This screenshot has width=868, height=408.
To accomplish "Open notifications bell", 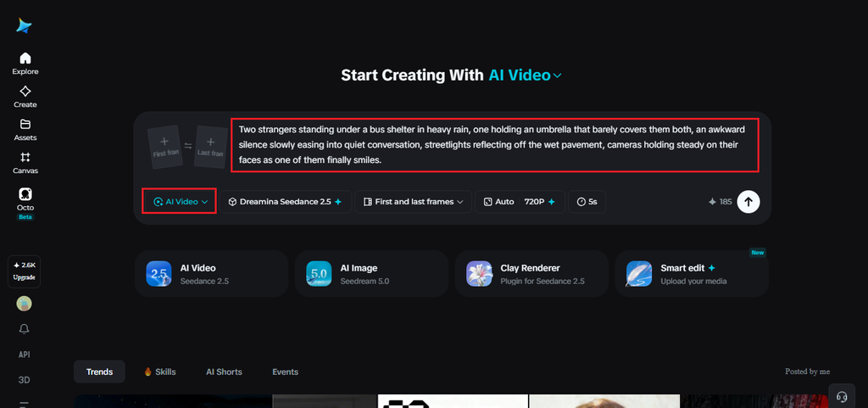I will tap(25, 329).
